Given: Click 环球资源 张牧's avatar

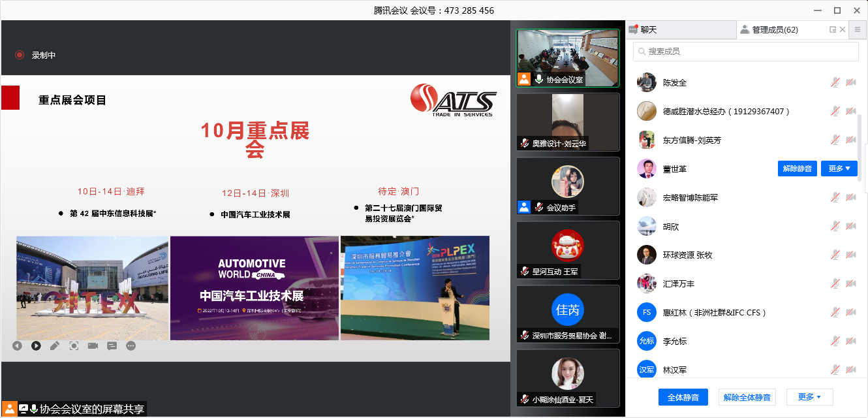Looking at the screenshot, I should tap(646, 255).
